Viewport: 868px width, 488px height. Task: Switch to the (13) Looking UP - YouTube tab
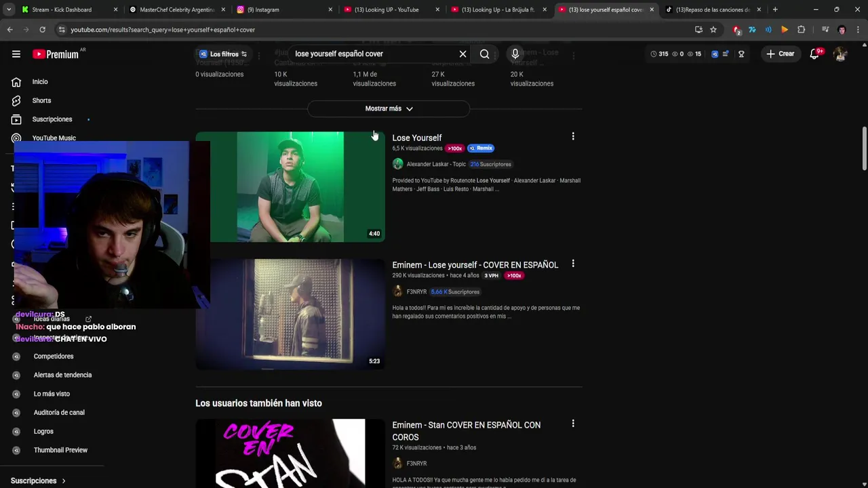click(x=391, y=9)
